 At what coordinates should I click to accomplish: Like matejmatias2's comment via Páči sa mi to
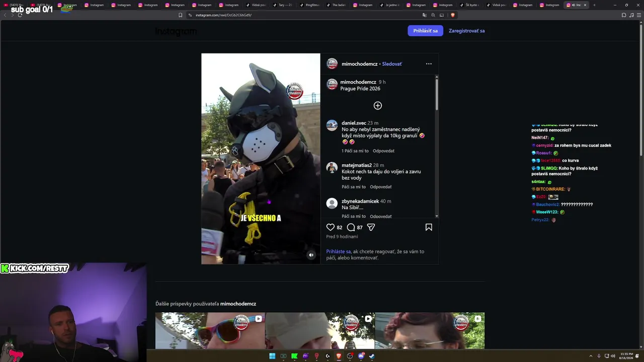[x=354, y=187]
